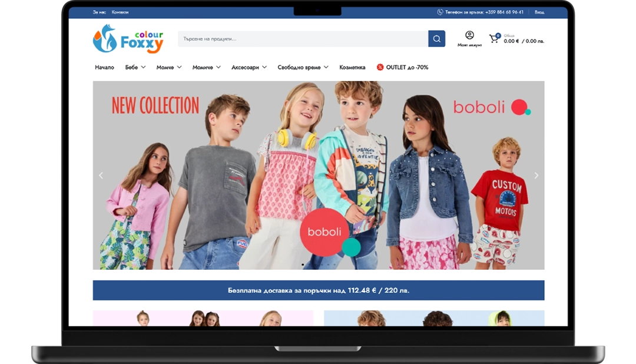Click the Colour Foxxy logo
Screen dimensions: 636x364
128,39
